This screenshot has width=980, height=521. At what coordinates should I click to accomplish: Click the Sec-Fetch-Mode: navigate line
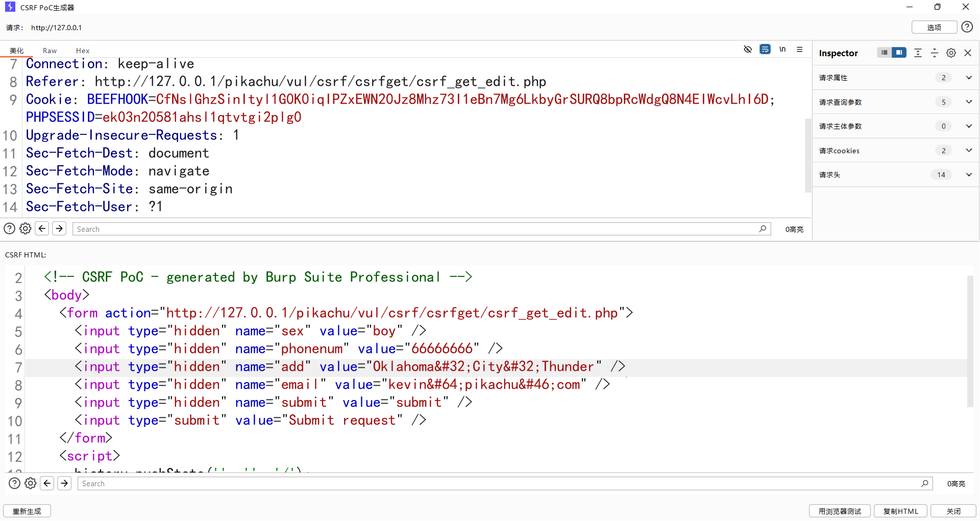coord(118,171)
